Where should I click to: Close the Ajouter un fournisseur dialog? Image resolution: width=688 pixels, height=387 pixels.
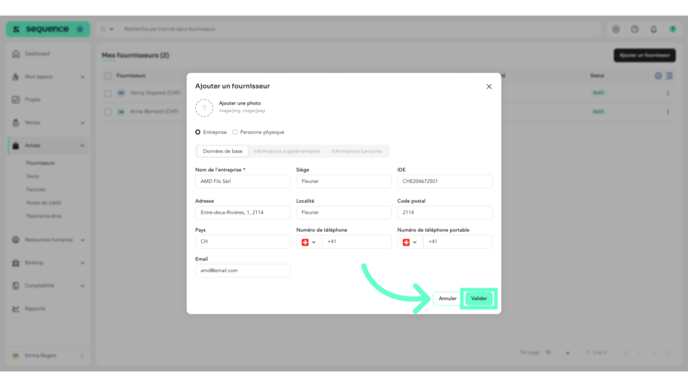tap(489, 86)
